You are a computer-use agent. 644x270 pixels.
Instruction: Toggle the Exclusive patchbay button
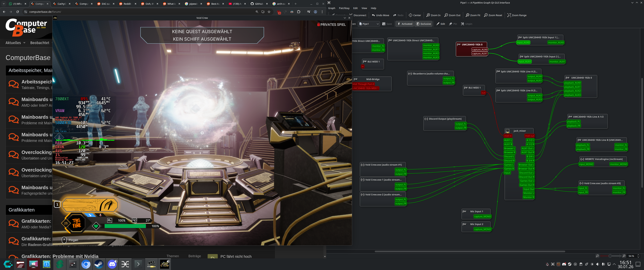tap(423, 24)
